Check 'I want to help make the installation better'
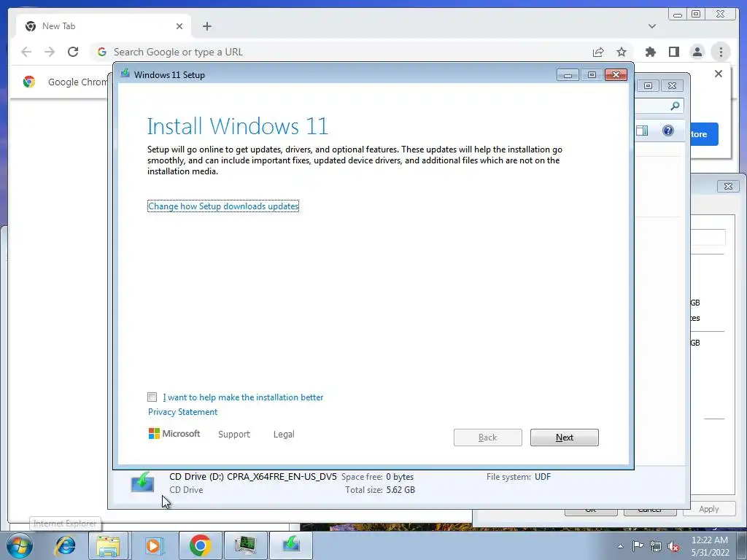Screen dimensions: 747x560 (152, 397)
